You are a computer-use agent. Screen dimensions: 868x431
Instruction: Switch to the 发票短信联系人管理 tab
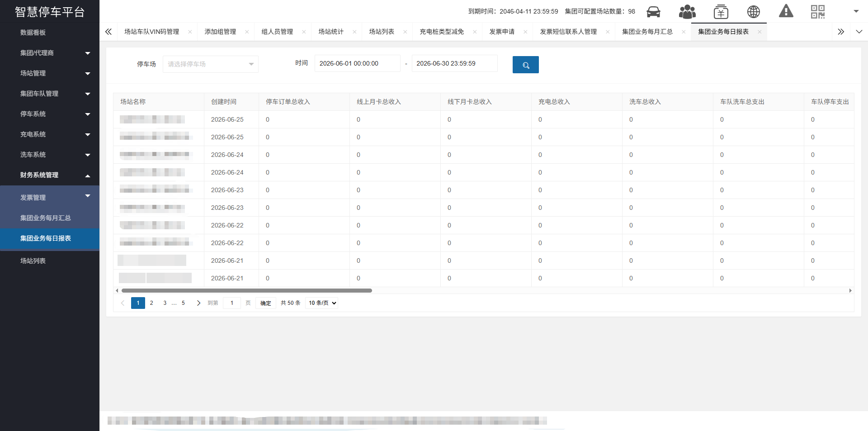568,32
